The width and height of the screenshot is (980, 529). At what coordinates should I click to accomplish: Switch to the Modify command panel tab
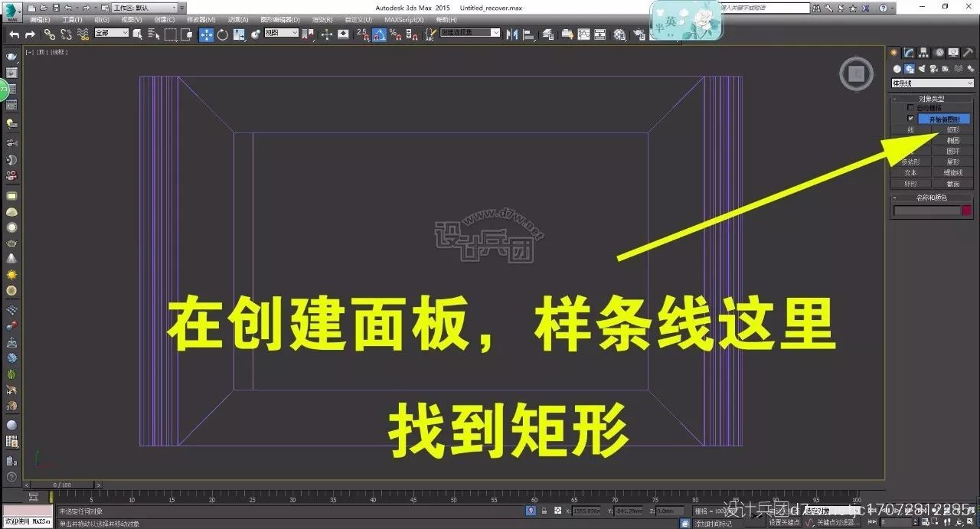(909, 52)
